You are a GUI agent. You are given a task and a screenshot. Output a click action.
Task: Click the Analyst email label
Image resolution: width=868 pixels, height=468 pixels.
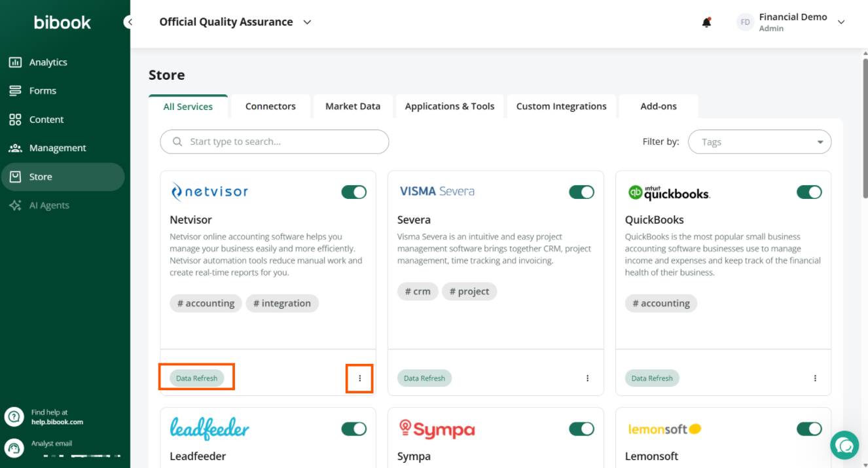pos(52,443)
